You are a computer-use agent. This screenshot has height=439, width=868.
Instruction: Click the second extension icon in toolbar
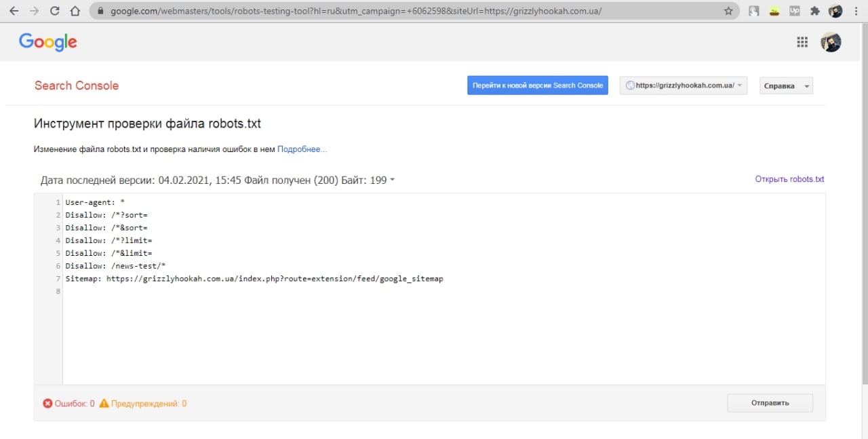(x=774, y=11)
